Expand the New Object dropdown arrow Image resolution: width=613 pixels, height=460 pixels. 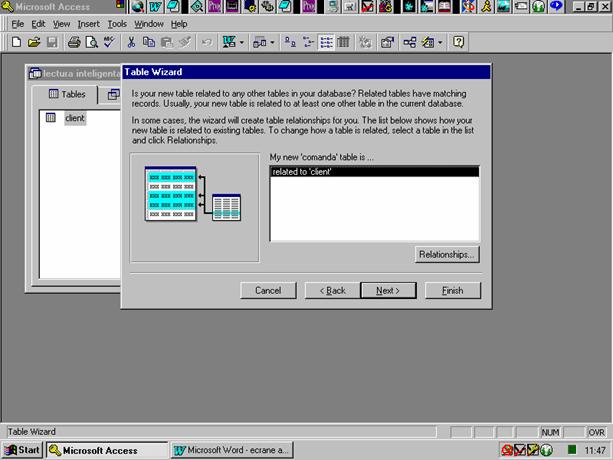[x=440, y=42]
